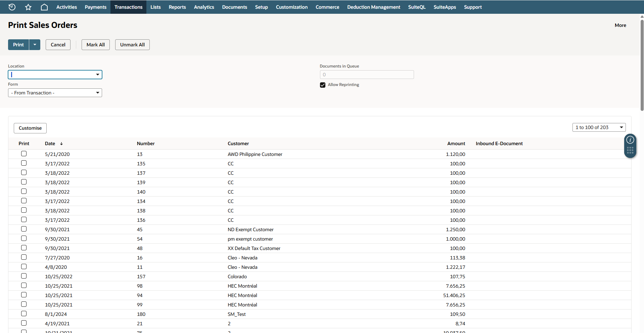Open the Customization menu
Screen dimensions: 644x333
pyautogui.click(x=292, y=7)
